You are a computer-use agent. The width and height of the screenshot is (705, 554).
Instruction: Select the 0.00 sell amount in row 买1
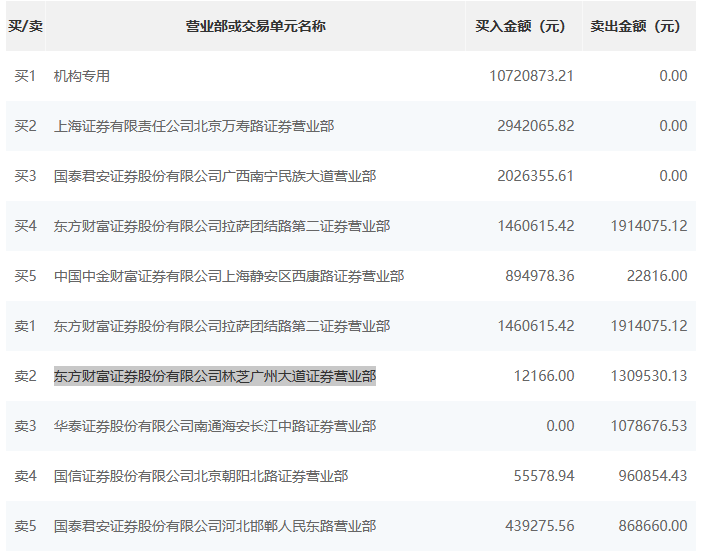[673, 76]
